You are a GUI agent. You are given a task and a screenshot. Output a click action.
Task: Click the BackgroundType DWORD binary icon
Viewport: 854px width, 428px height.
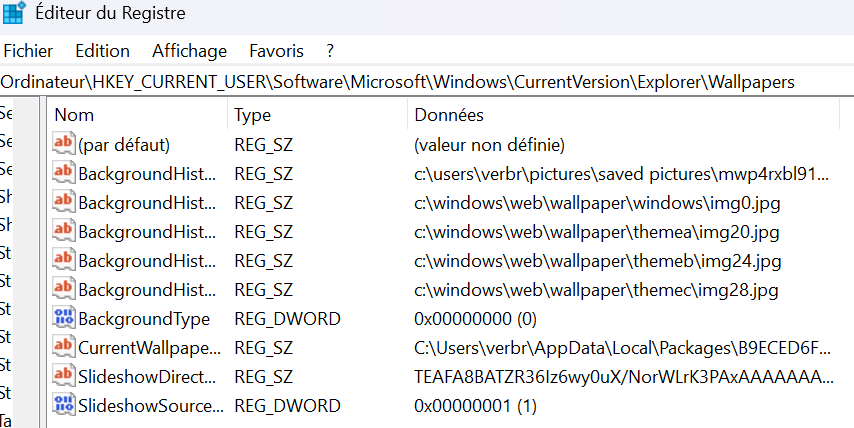click(x=63, y=317)
